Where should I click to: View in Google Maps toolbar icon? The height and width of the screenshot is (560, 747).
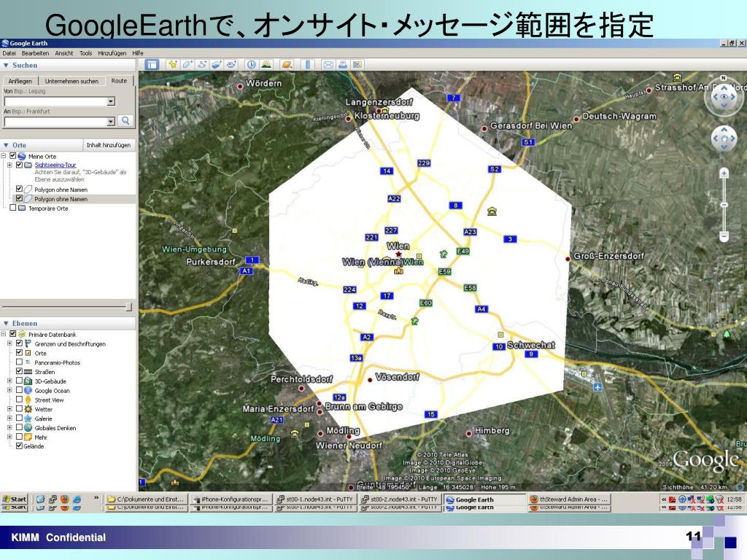coord(357,64)
